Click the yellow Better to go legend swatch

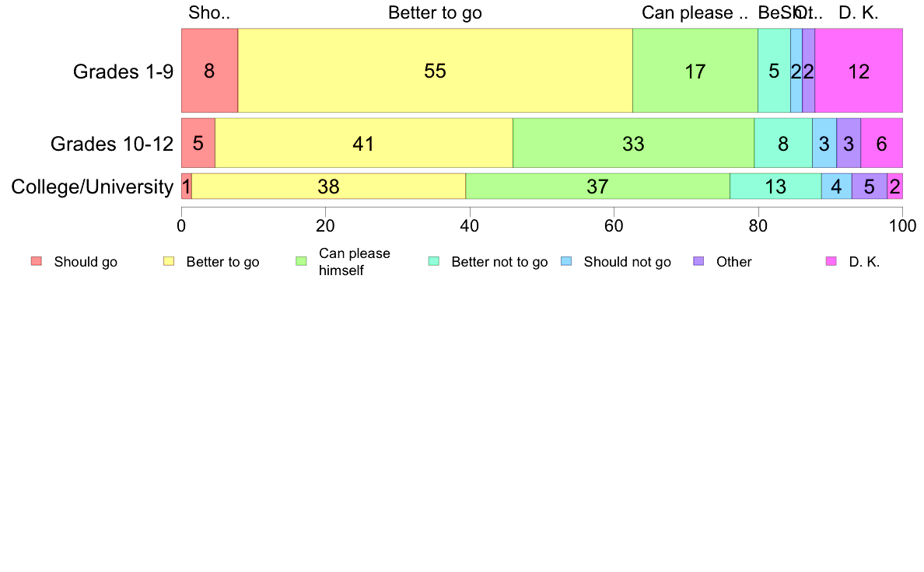point(169,261)
